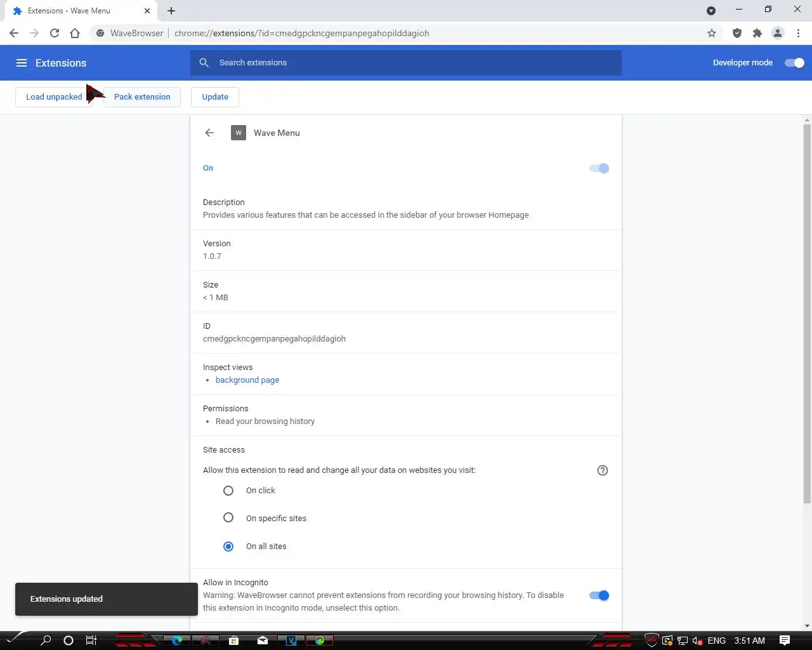
Task: Close the Extensions - Wave Menu tab
Action: [147, 11]
